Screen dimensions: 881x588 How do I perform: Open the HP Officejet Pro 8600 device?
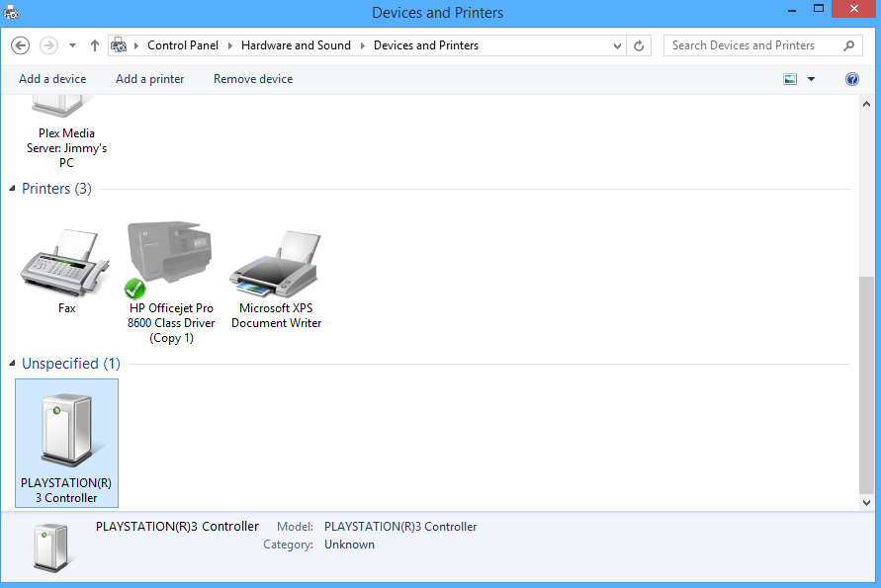pyautogui.click(x=169, y=252)
